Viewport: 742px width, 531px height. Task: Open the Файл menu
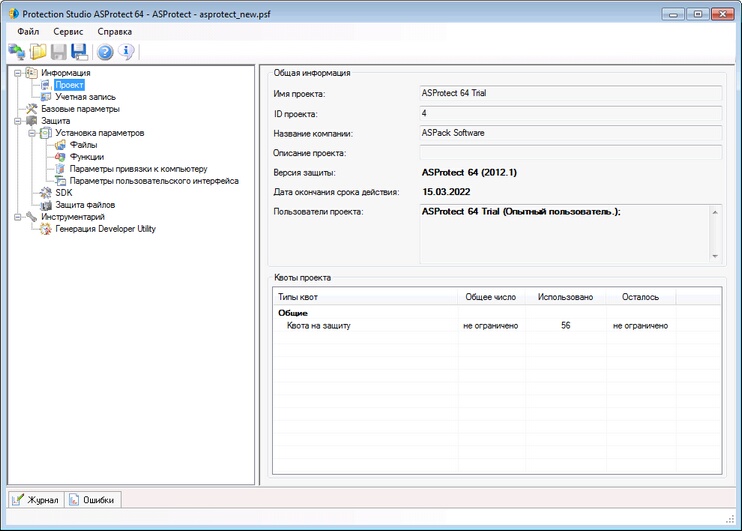(x=28, y=32)
